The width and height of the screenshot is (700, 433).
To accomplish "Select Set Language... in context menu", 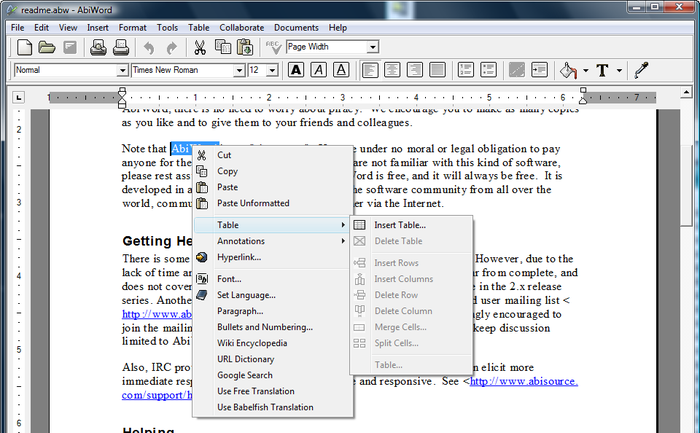I will click(272, 295).
